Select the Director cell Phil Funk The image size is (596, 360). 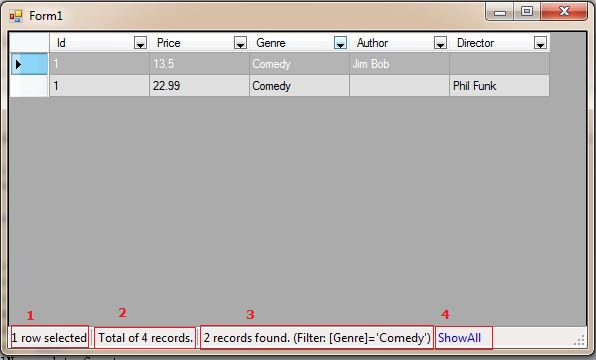coord(499,86)
